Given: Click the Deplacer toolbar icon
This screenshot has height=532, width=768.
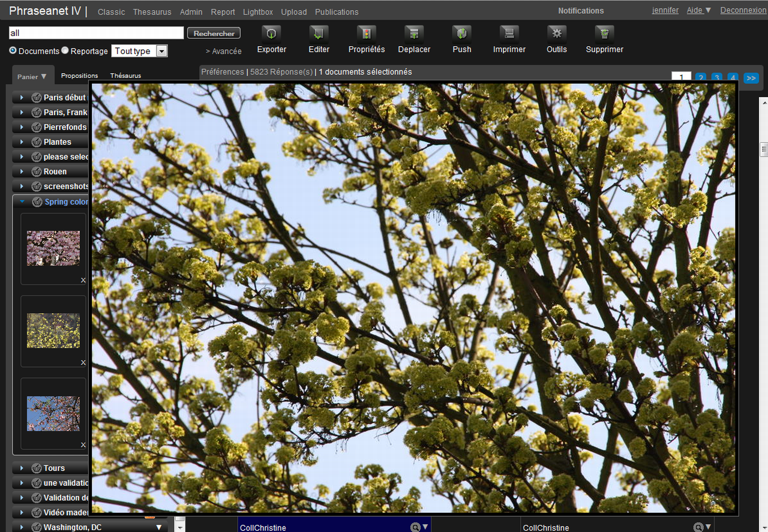Looking at the screenshot, I should pyautogui.click(x=414, y=34).
